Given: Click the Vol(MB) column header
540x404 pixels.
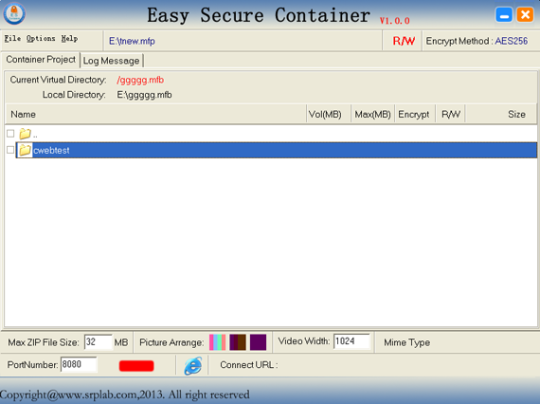Looking at the screenshot, I should (x=328, y=114).
